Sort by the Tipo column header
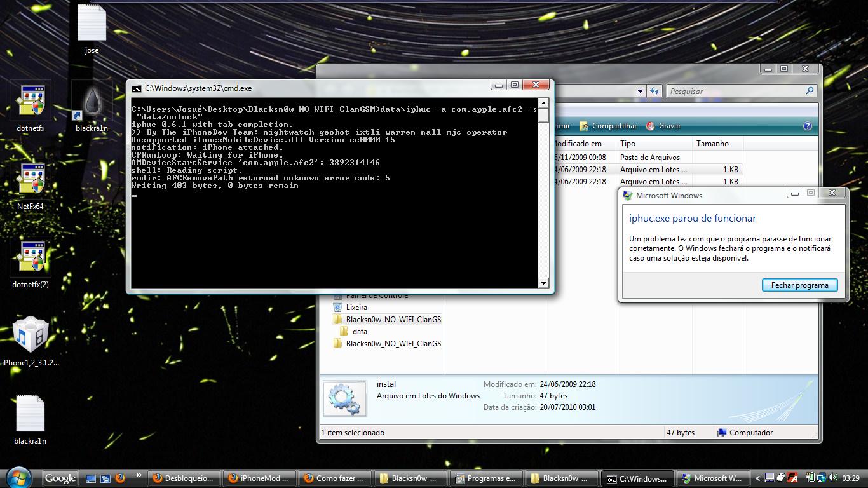The width and height of the screenshot is (868, 488). coord(654,144)
